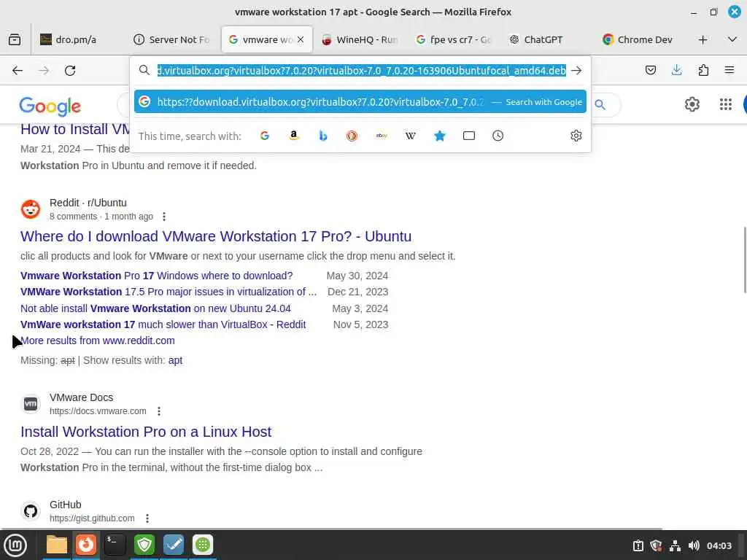Open VMWare Workstation 17.5 Pro major issues link

click(x=169, y=292)
